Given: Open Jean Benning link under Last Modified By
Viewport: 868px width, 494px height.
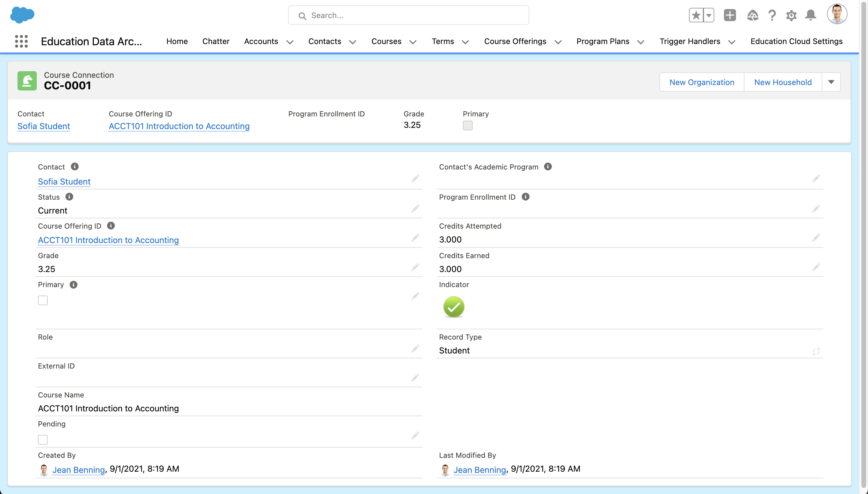Looking at the screenshot, I should (480, 470).
